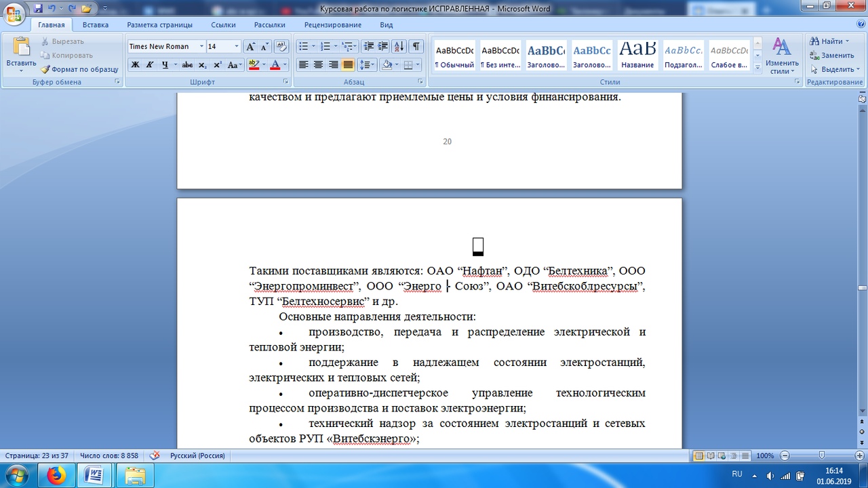Clear formatting icon
Screen dimensions: 868x488
tap(282, 47)
